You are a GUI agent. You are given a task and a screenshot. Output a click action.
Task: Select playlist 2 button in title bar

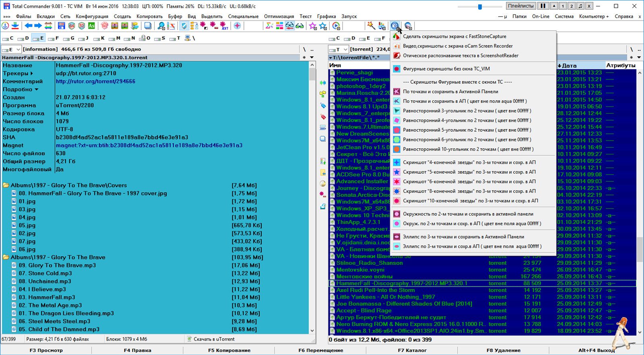[571, 6]
